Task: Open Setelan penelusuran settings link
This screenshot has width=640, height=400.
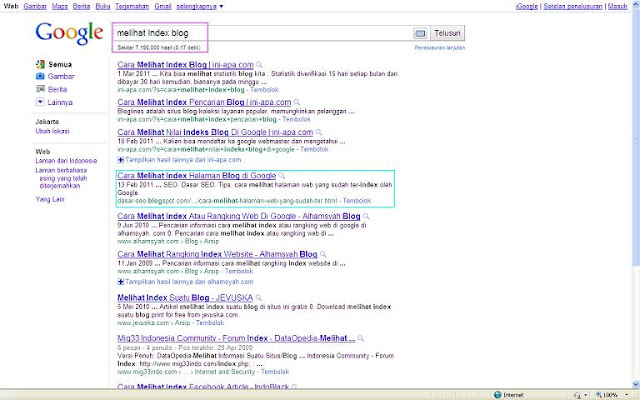Action: click(x=573, y=7)
